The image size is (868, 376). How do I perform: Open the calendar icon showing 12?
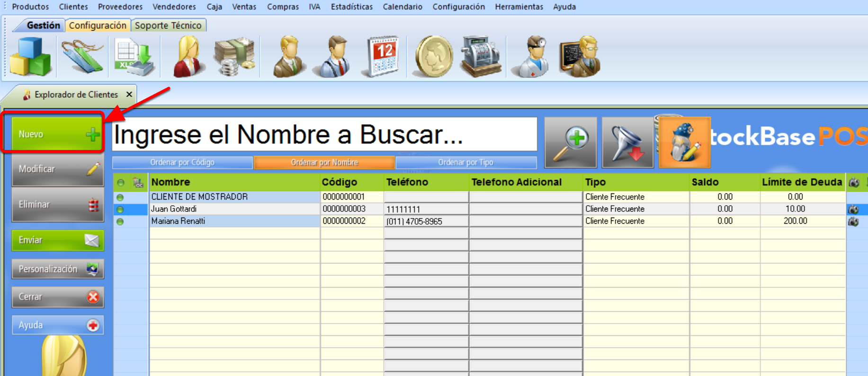381,56
